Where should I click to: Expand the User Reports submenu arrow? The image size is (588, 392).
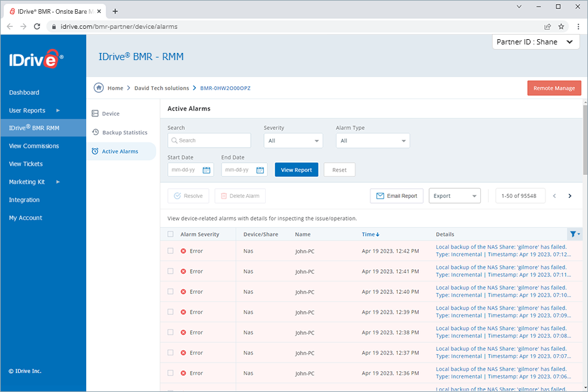pos(58,110)
